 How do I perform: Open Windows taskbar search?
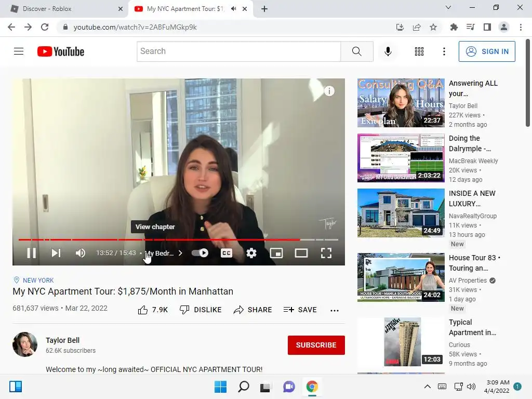pos(244,387)
